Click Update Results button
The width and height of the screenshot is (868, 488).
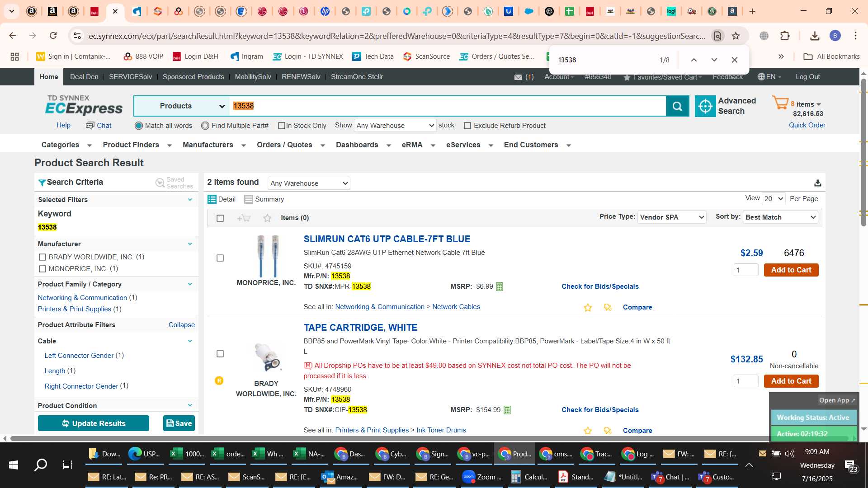tap(94, 423)
